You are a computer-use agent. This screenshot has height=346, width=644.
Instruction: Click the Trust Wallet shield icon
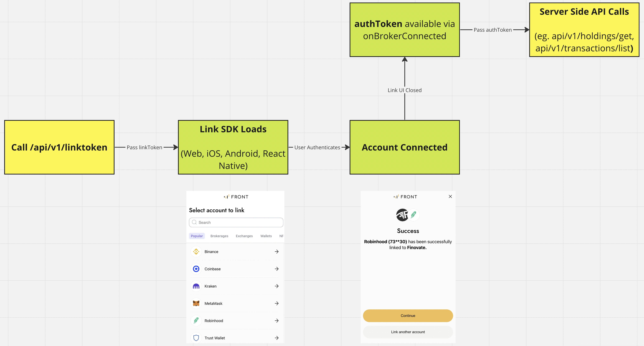click(x=196, y=338)
